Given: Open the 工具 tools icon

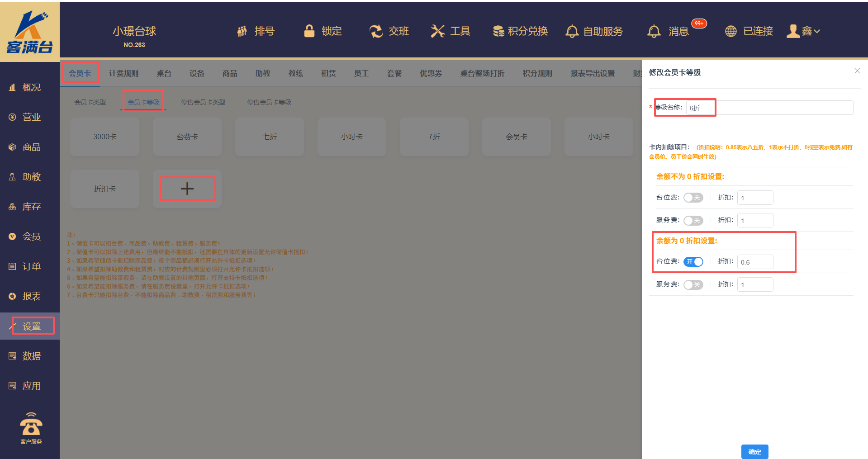Looking at the screenshot, I should pyautogui.click(x=437, y=31).
